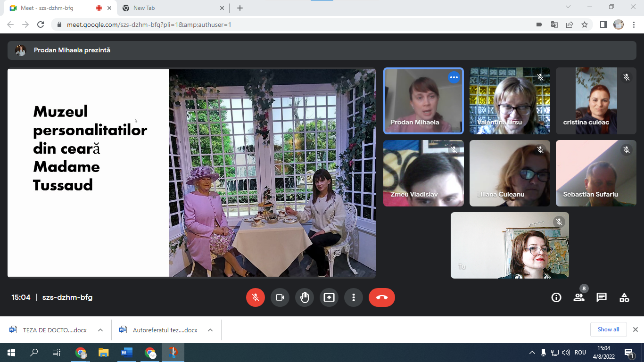
Task: Open the Windows notification center
Action: [x=629, y=353]
